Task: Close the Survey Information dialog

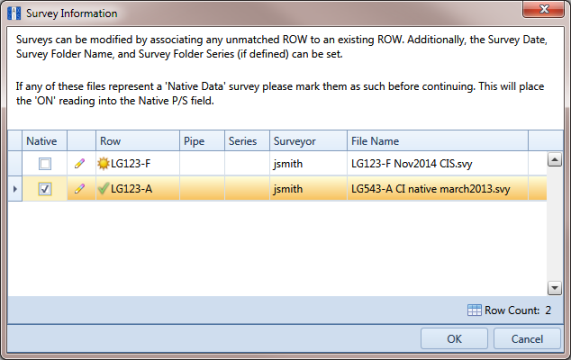Action: pos(544,9)
